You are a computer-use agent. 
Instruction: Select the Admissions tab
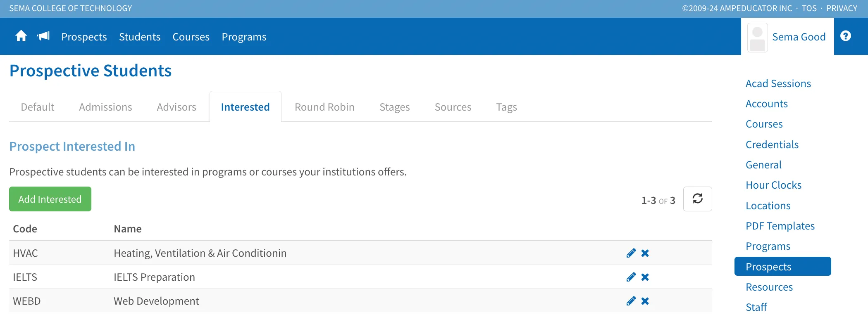pos(105,107)
